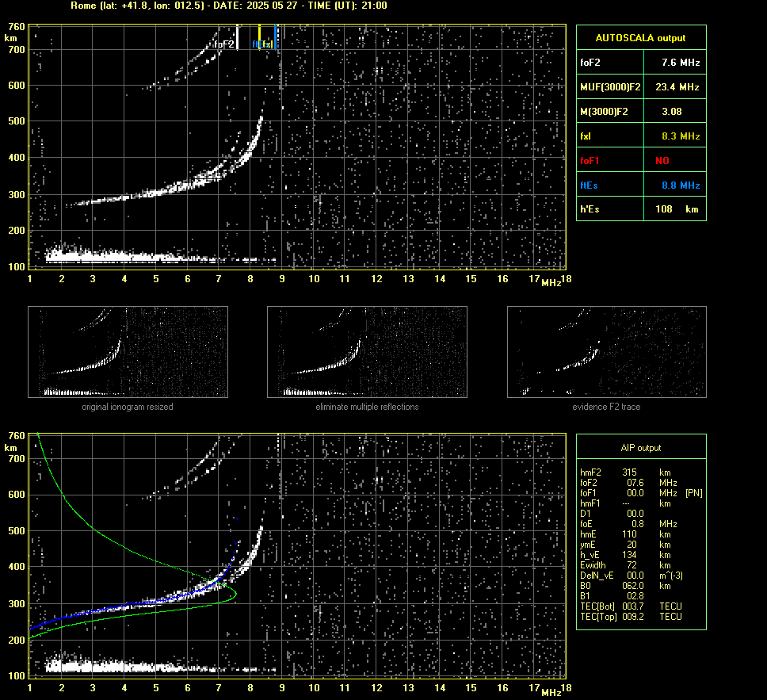Click the blue ftEs marker line in the top ionogram

276,37
